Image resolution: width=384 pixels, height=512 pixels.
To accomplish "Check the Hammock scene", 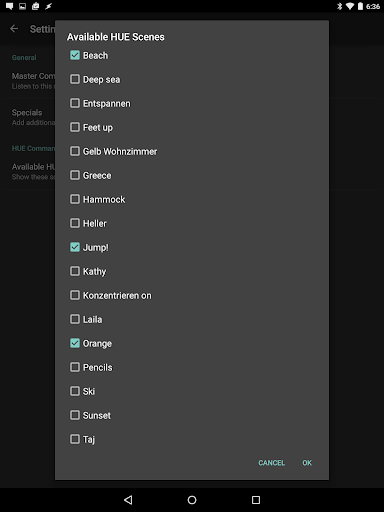I will tap(75, 199).
